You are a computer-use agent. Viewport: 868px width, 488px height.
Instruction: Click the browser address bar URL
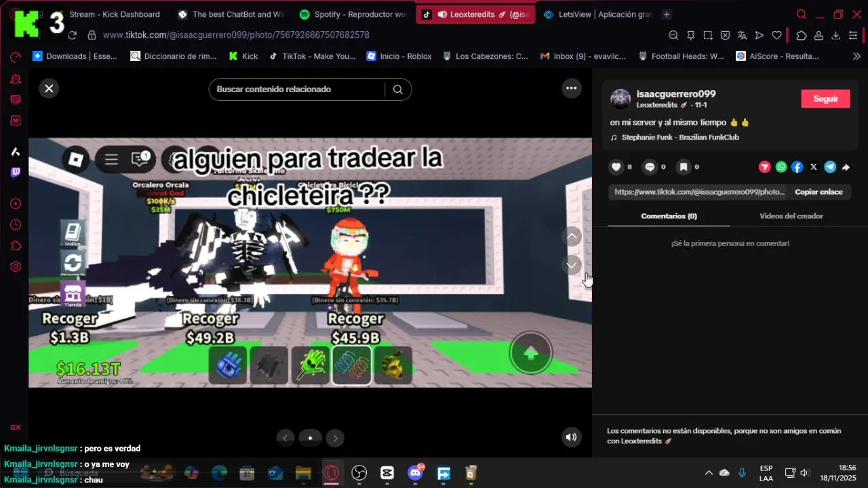tap(236, 35)
